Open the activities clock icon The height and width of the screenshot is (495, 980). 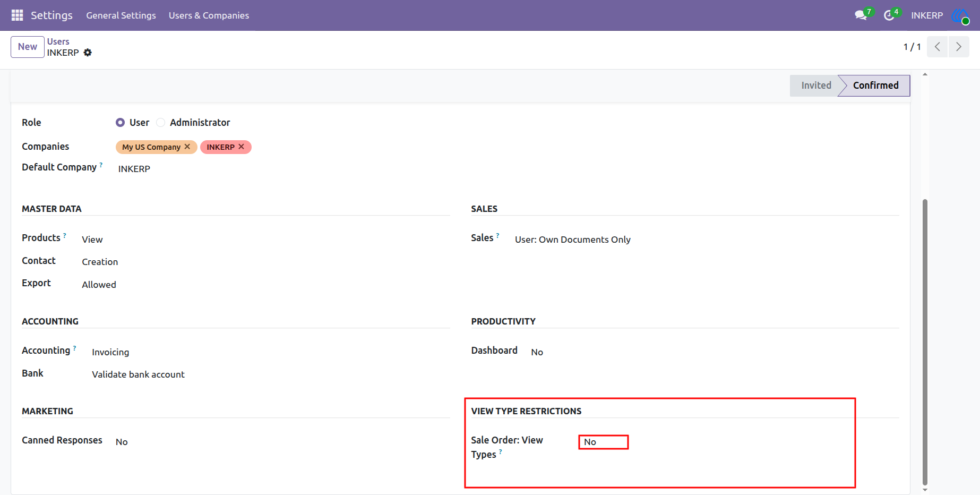(889, 15)
